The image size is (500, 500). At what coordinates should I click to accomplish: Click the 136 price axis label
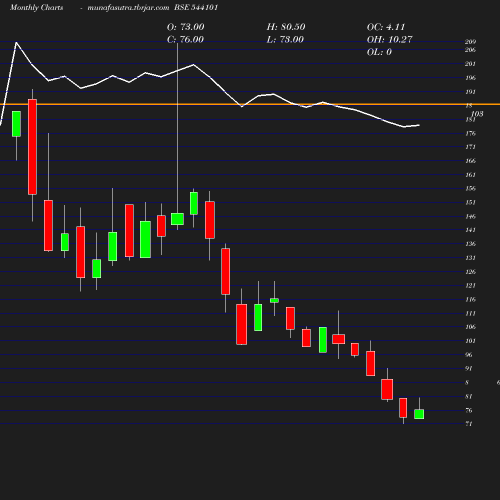[470, 244]
